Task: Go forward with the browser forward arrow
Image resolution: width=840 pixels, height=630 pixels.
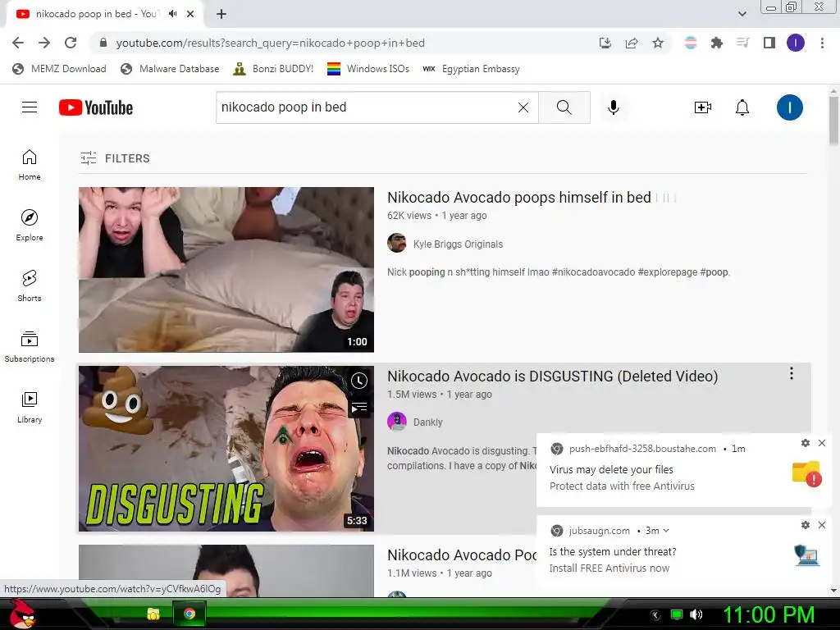Action: point(44,43)
